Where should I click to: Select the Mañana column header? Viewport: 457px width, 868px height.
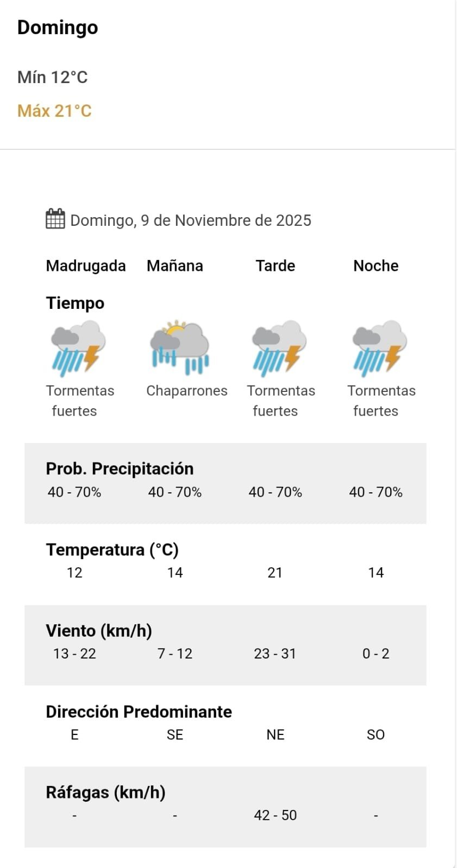175,266
